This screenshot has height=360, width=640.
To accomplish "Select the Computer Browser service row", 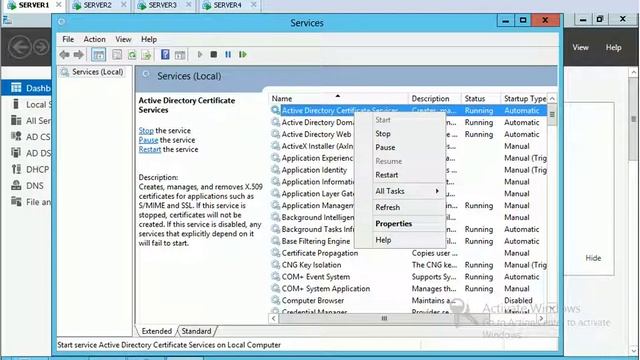I will coord(408,300).
